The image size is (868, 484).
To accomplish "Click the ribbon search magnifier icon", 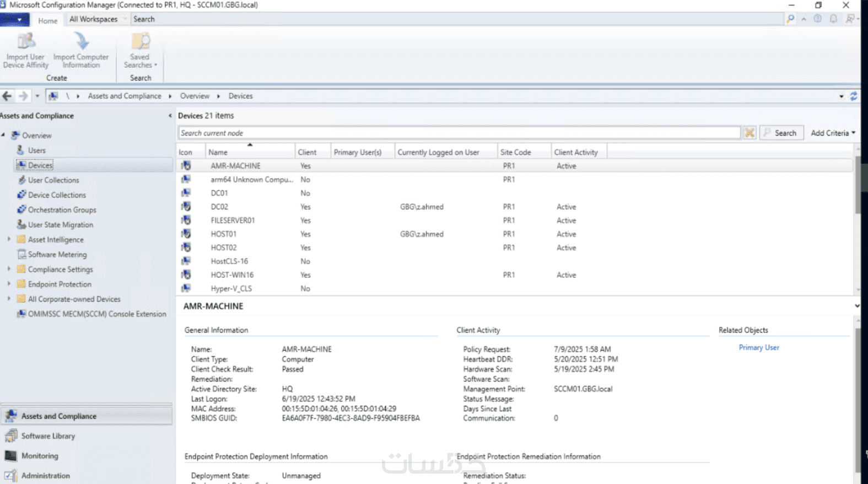I will pos(790,19).
